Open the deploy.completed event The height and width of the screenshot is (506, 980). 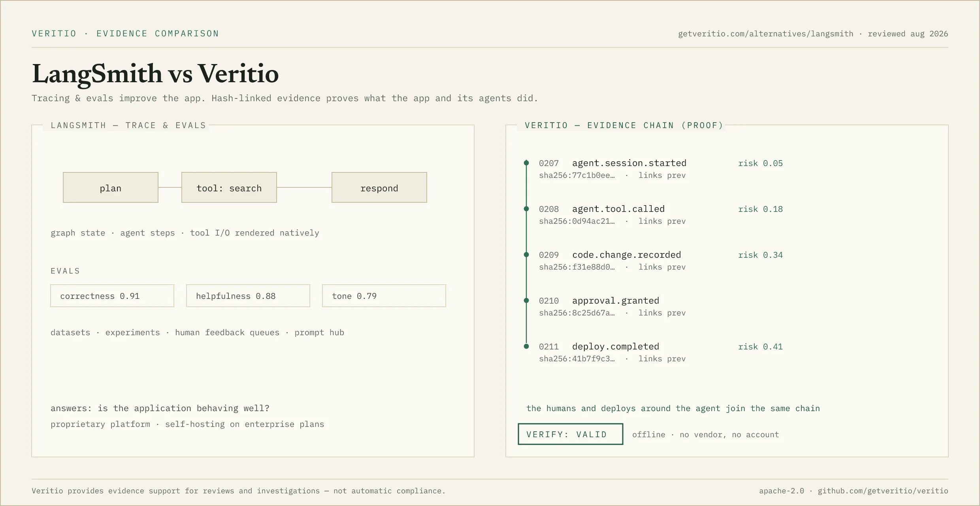616,346
